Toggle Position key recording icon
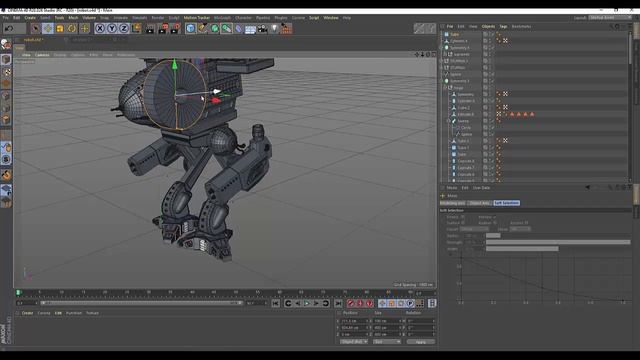 tap(382, 303)
